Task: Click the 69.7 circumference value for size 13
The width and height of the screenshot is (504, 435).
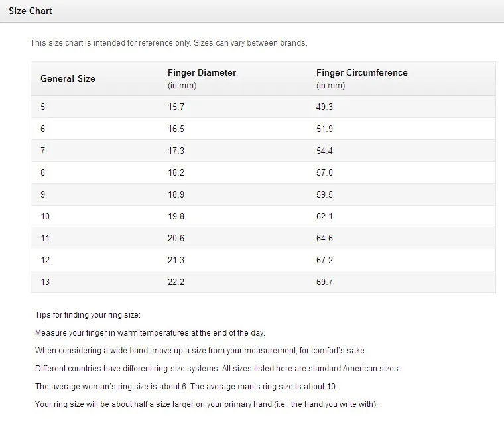Action: [324, 282]
